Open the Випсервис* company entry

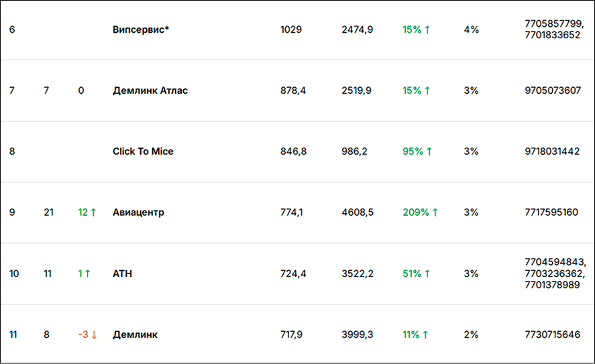141,29
